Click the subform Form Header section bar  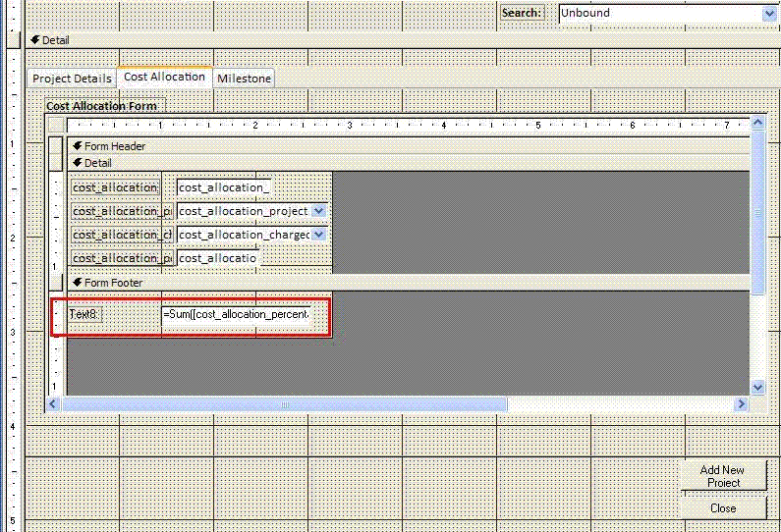(x=409, y=146)
